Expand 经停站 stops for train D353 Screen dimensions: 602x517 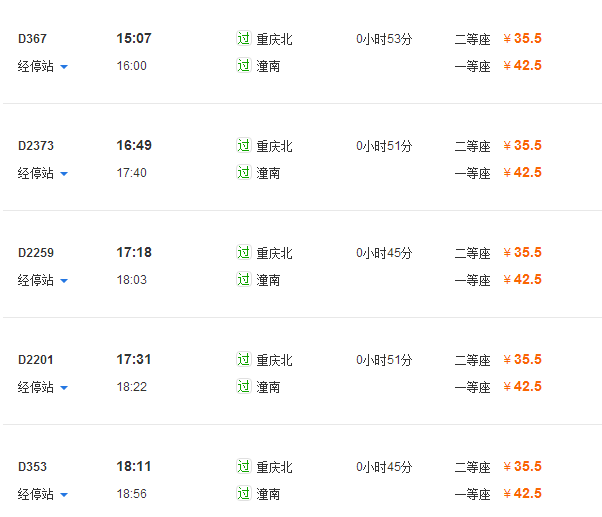(x=43, y=494)
